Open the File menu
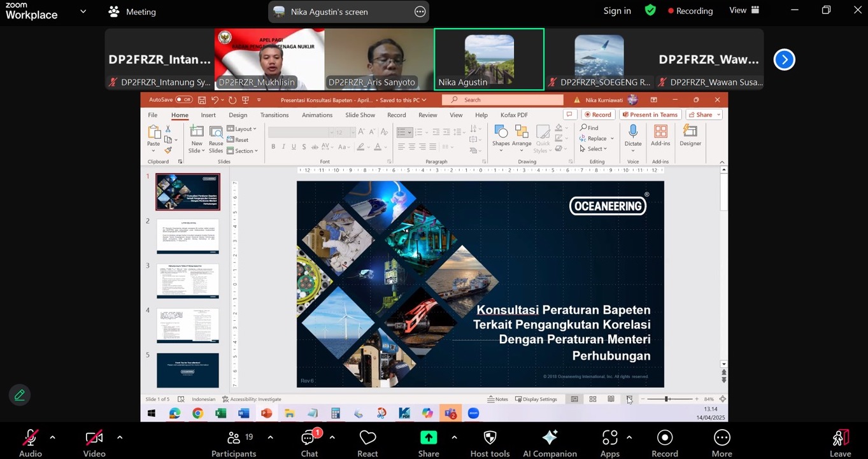 click(x=153, y=115)
